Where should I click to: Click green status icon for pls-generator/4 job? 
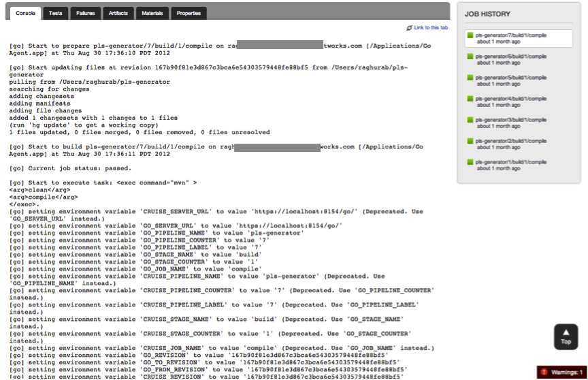(x=470, y=99)
